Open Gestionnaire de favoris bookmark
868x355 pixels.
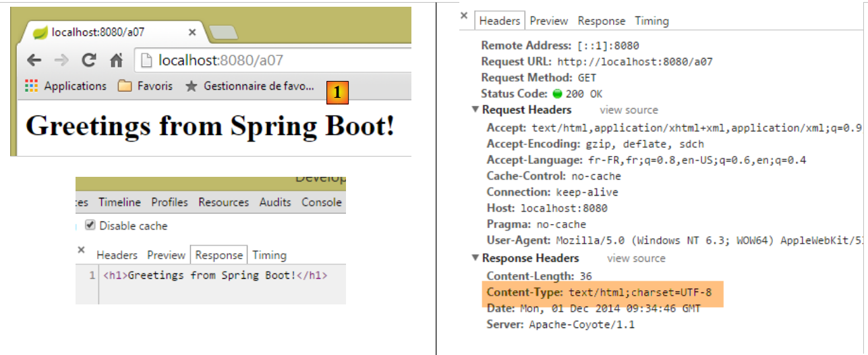(x=250, y=86)
